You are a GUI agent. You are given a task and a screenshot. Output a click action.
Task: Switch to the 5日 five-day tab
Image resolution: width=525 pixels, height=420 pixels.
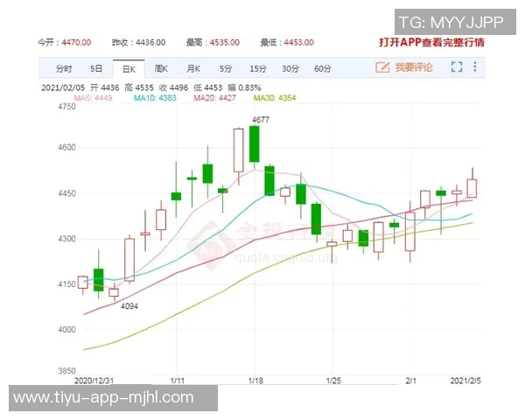tap(96, 68)
